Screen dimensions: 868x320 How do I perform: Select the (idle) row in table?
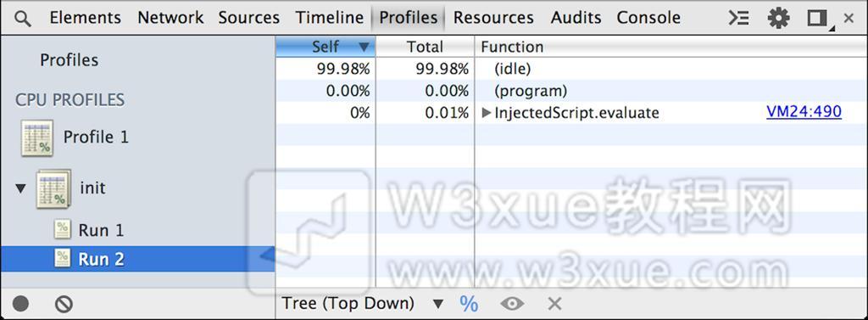[571, 69]
